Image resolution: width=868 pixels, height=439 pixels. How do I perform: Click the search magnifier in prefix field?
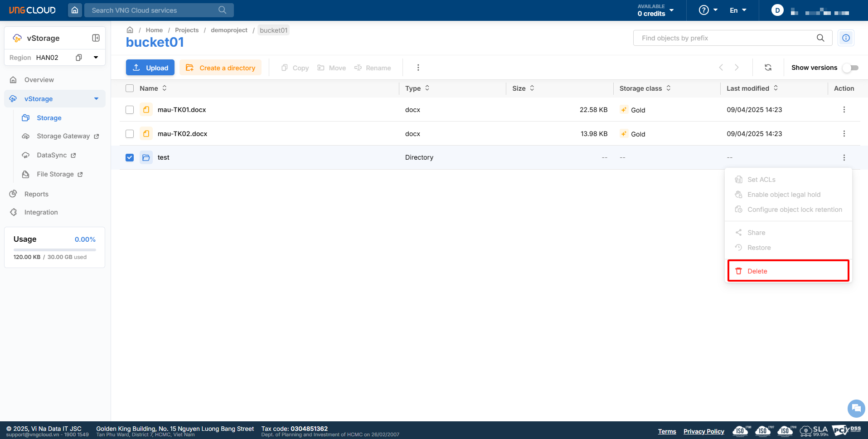pyautogui.click(x=820, y=38)
